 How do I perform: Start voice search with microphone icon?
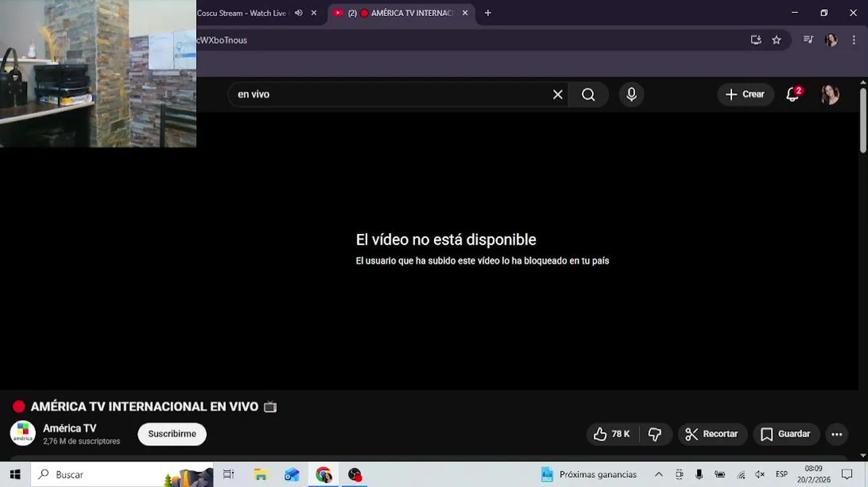[x=631, y=95]
